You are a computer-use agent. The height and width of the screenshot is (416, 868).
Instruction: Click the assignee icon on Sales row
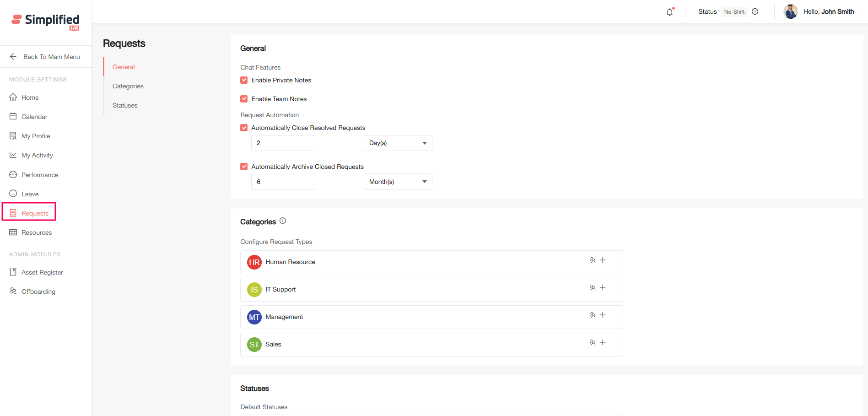point(593,343)
